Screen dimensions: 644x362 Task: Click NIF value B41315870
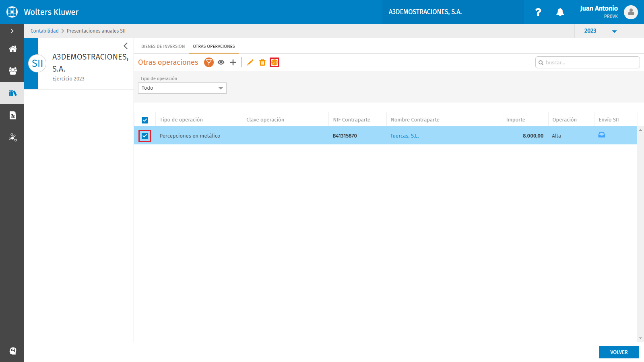(345, 136)
